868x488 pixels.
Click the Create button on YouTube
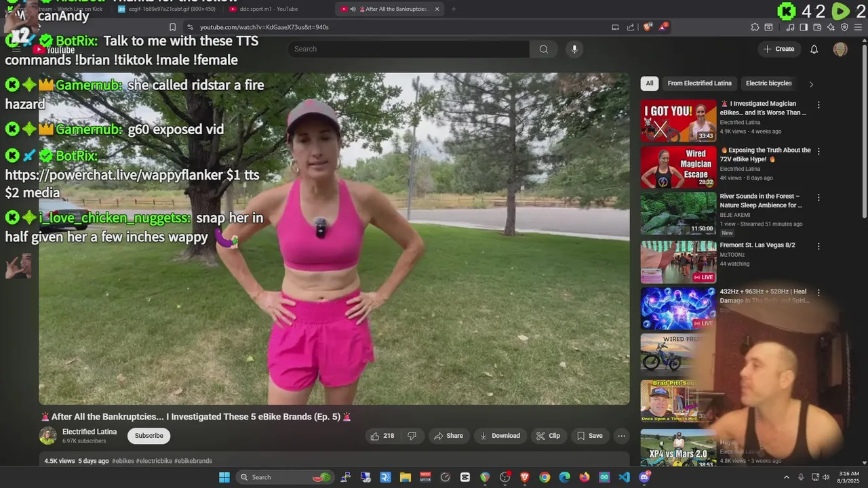pos(778,49)
